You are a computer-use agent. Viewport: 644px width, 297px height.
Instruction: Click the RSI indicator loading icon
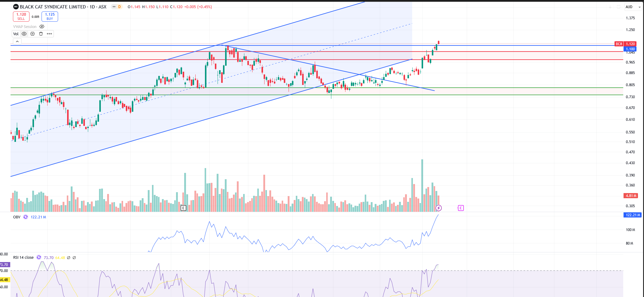[39, 257]
